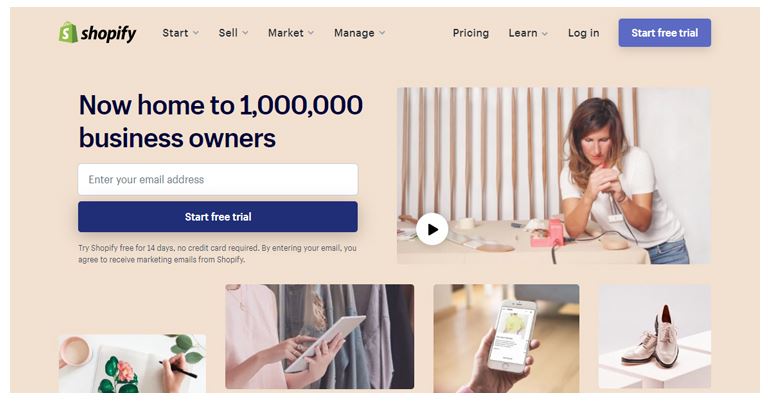Screen dimensions: 768x404
Task: Expand the Learn menu chevron
Action: (545, 33)
